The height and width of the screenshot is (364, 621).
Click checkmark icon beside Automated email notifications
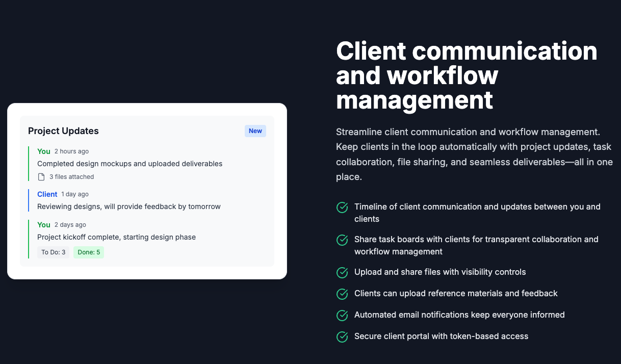click(342, 316)
